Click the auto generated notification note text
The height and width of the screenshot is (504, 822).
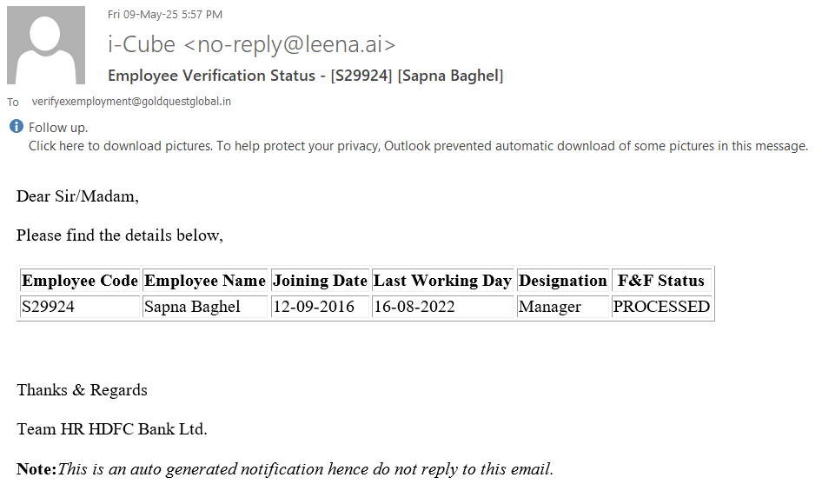tap(305, 469)
